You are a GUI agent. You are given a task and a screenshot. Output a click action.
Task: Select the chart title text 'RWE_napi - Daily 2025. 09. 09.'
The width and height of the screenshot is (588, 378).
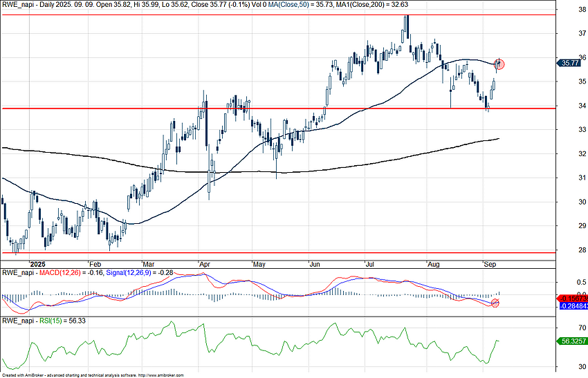click(50, 5)
